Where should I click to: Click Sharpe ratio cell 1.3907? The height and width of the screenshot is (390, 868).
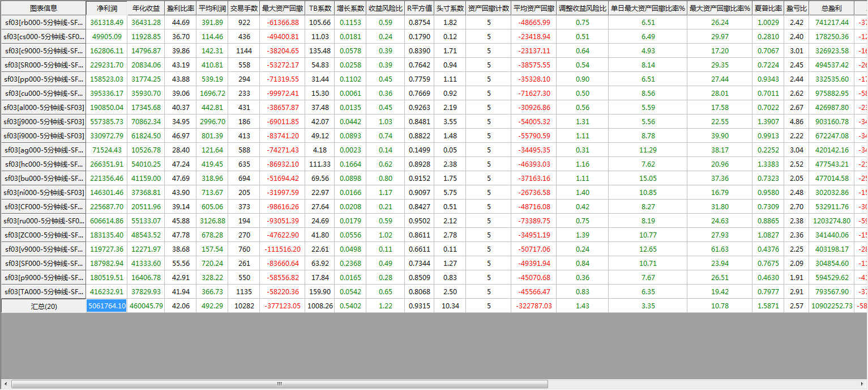pos(768,122)
